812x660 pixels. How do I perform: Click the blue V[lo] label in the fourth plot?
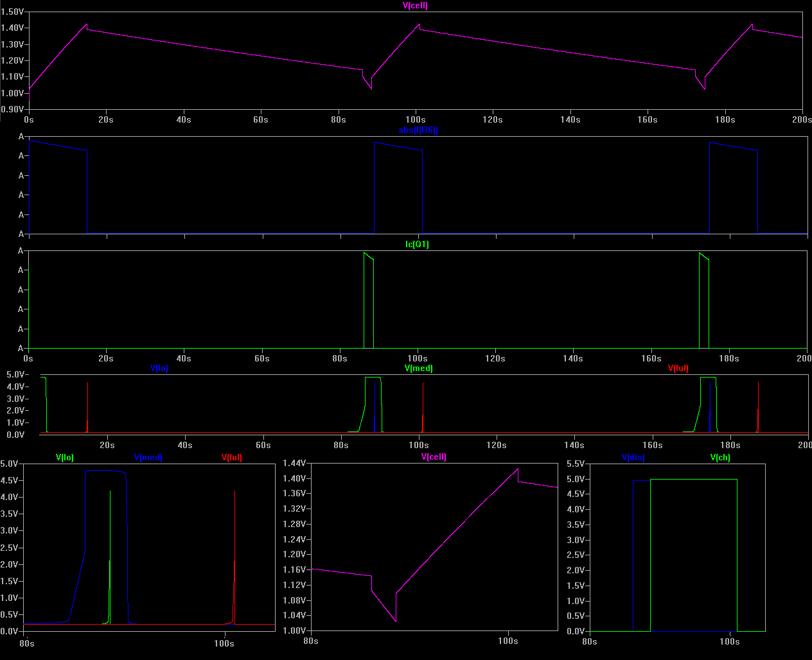(159, 369)
